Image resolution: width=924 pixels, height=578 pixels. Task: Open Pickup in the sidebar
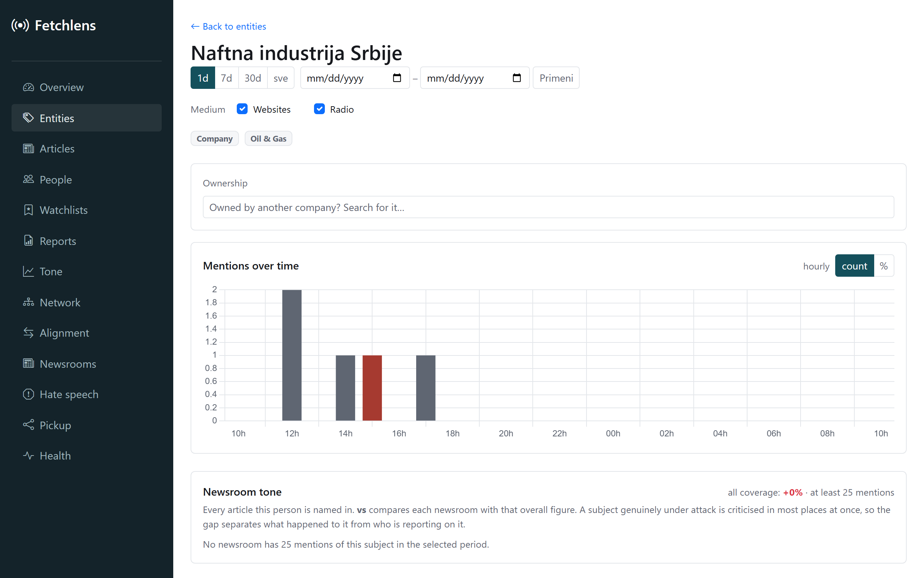87,425
